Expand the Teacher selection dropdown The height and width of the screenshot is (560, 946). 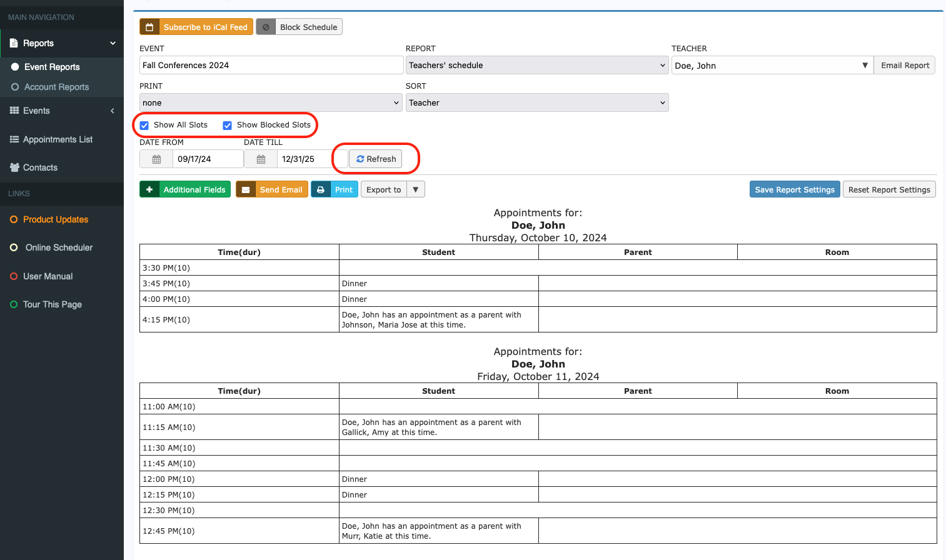pos(772,65)
